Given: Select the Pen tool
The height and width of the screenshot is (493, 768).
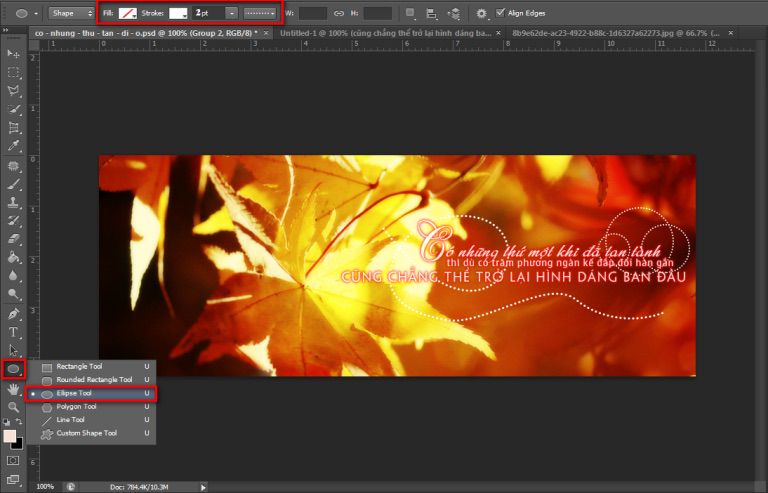Looking at the screenshot, I should (14, 313).
